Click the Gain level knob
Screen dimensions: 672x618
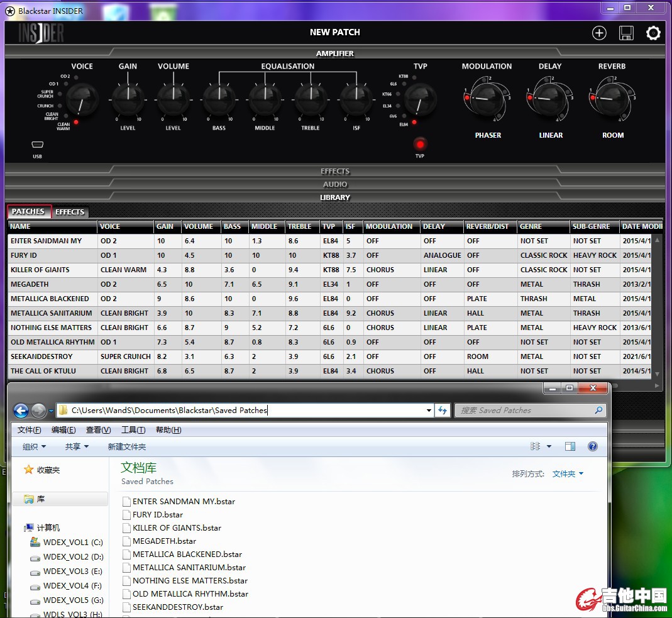pos(128,99)
